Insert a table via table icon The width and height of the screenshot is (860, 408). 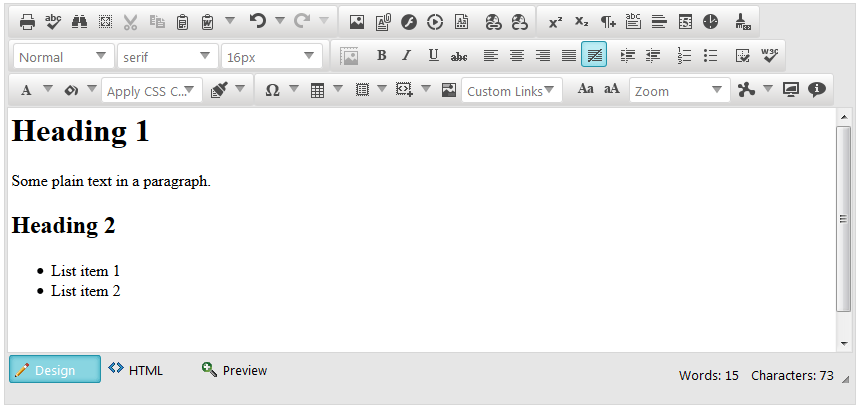click(x=318, y=90)
